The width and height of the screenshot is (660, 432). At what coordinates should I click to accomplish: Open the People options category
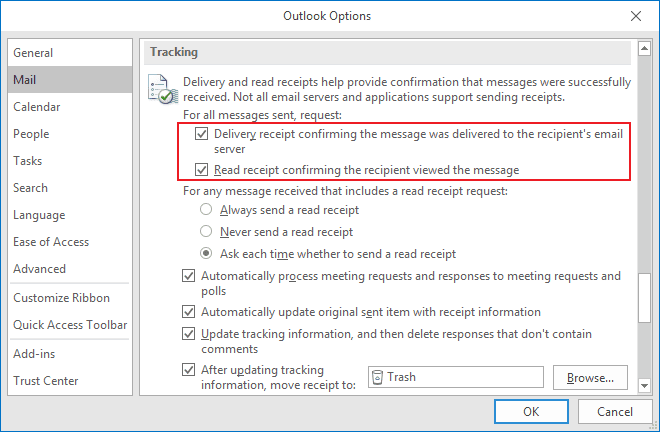click(x=70, y=133)
